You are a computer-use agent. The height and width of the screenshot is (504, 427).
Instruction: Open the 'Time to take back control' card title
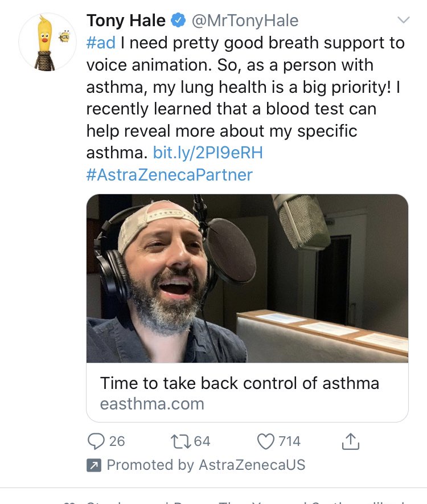(239, 383)
